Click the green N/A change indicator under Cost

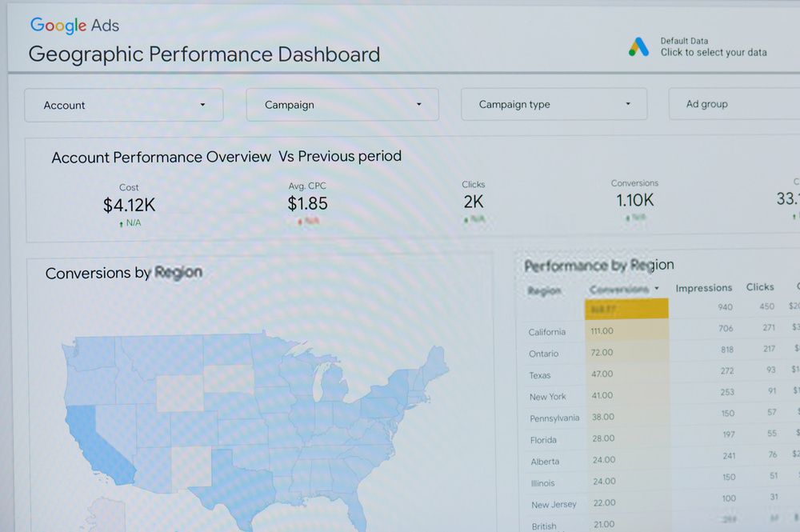130,223
